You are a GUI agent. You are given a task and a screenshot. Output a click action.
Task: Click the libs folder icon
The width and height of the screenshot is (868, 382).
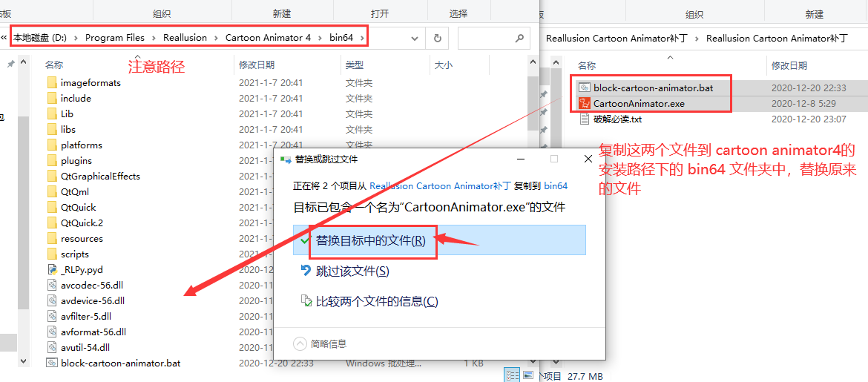(52, 130)
